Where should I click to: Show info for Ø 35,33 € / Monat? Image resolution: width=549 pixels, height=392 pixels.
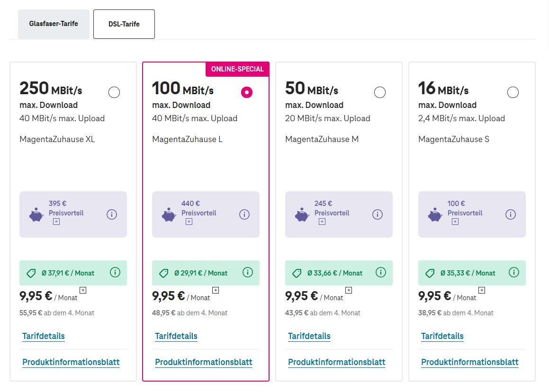(x=514, y=272)
